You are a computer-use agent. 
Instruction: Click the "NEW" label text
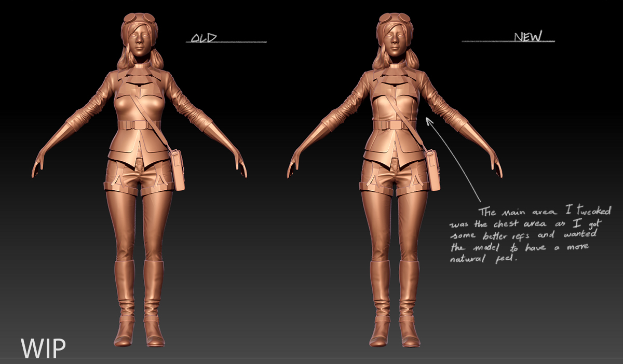(528, 36)
